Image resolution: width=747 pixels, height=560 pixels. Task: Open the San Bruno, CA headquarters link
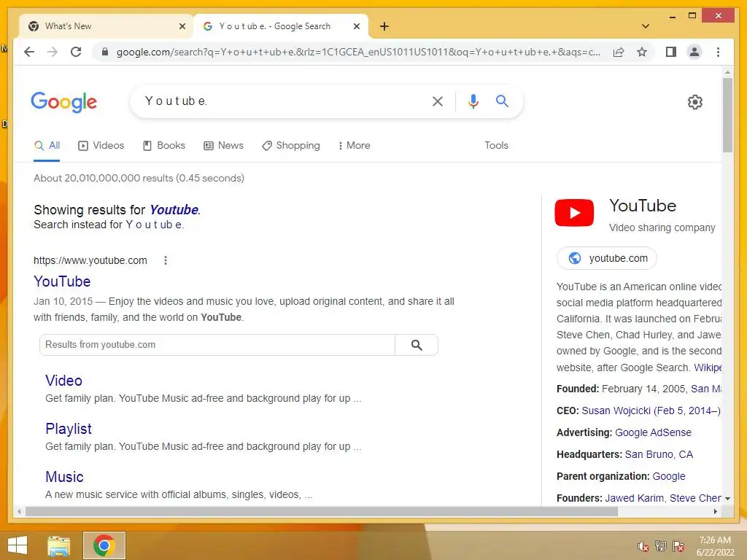tap(659, 454)
